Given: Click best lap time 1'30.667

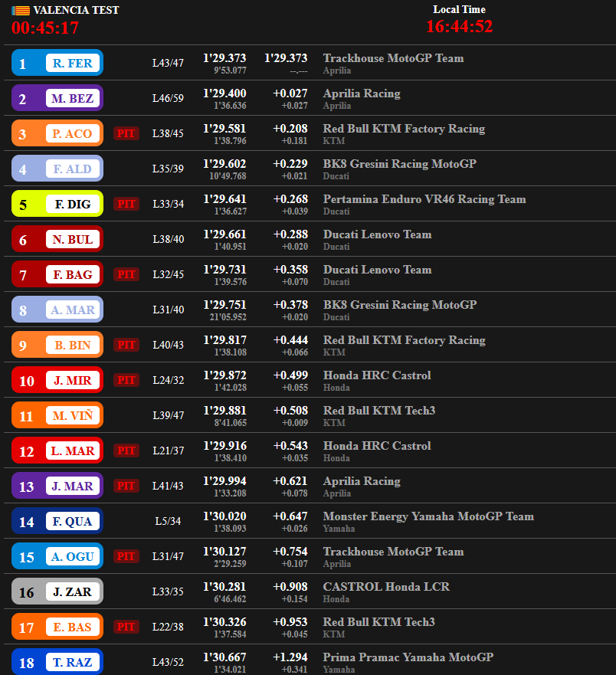Looking at the screenshot, I should 224,657.
